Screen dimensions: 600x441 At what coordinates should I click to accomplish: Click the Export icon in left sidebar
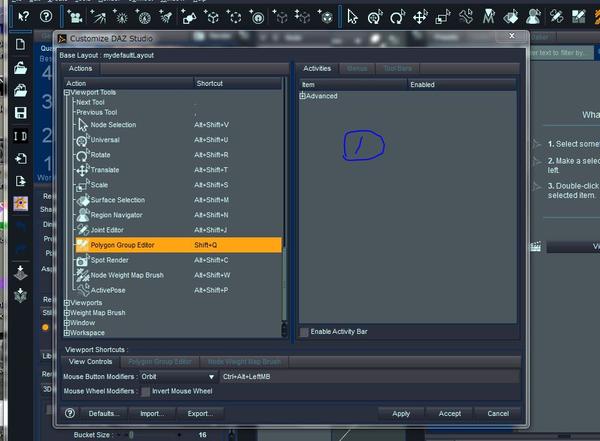(x=20, y=181)
